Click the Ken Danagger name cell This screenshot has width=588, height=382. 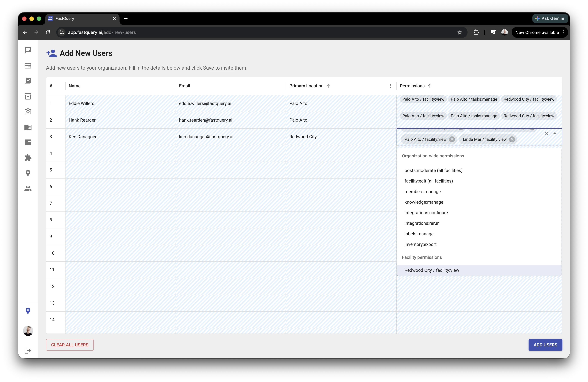(120, 137)
